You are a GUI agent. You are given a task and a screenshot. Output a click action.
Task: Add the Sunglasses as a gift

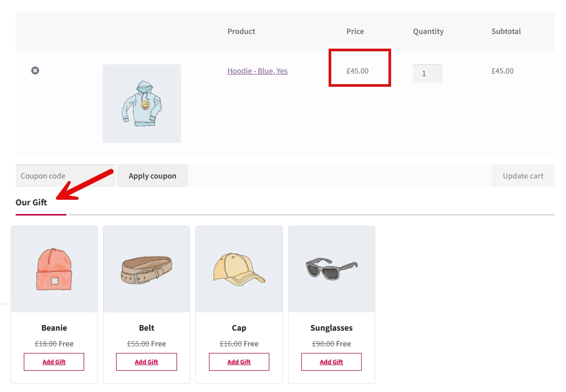pyautogui.click(x=331, y=362)
